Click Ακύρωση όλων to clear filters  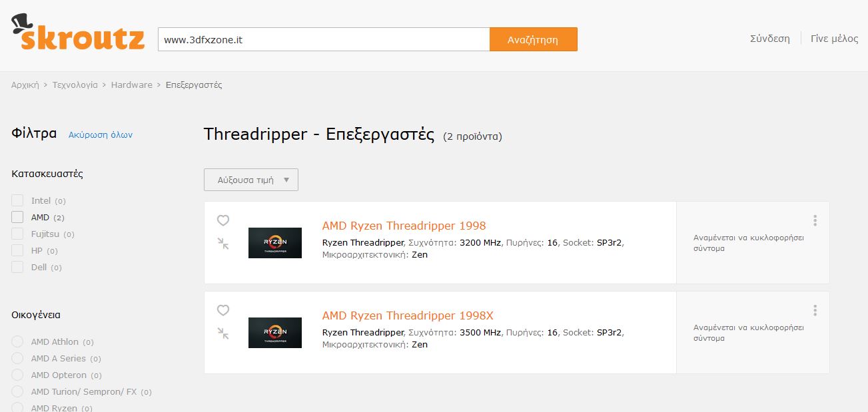click(101, 134)
